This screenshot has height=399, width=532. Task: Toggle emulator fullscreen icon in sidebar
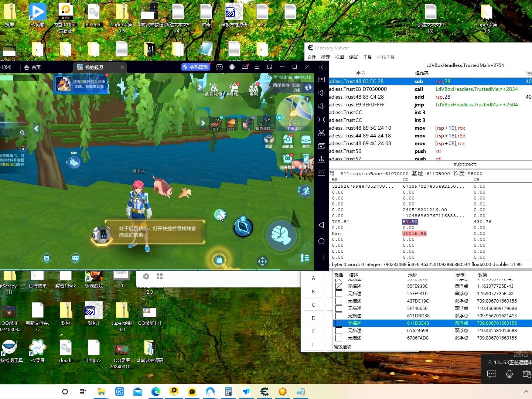(x=321, y=119)
